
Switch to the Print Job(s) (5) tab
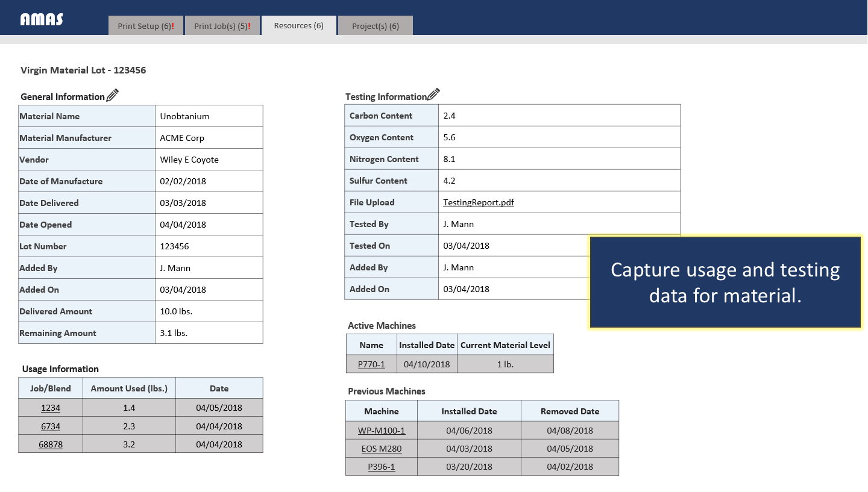coord(222,26)
